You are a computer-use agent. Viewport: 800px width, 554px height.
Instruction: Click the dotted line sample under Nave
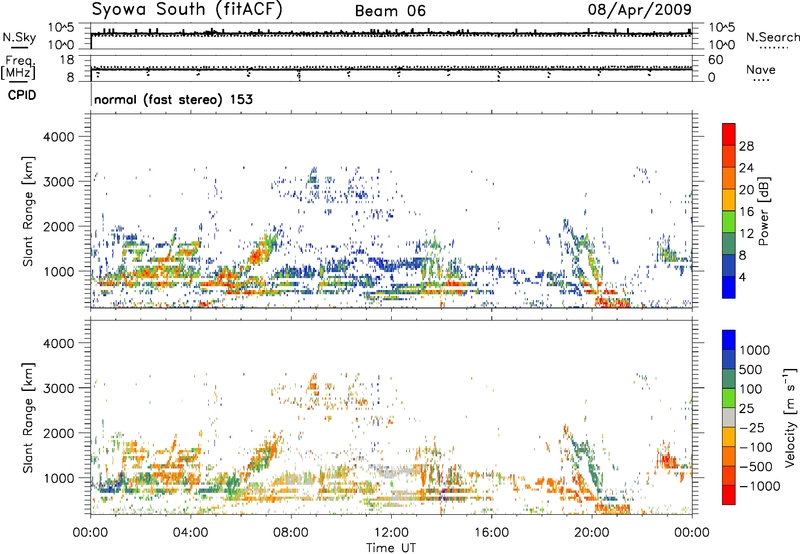tap(761, 80)
